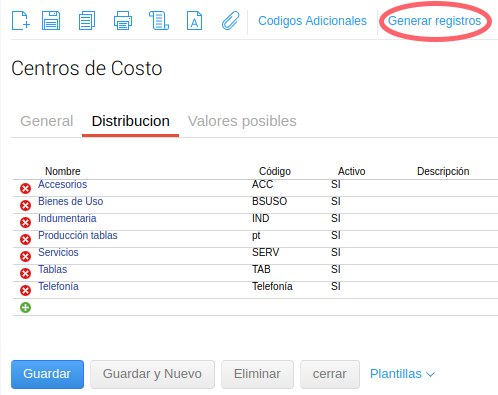The image size is (498, 395).
Task: Click the copy document icon
Action: coord(87,21)
